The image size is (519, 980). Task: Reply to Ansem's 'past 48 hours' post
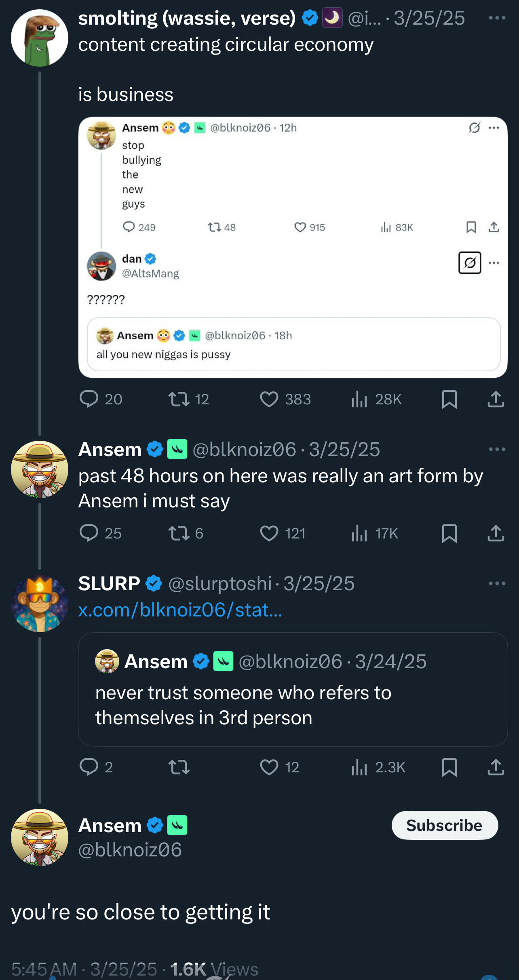point(89,533)
